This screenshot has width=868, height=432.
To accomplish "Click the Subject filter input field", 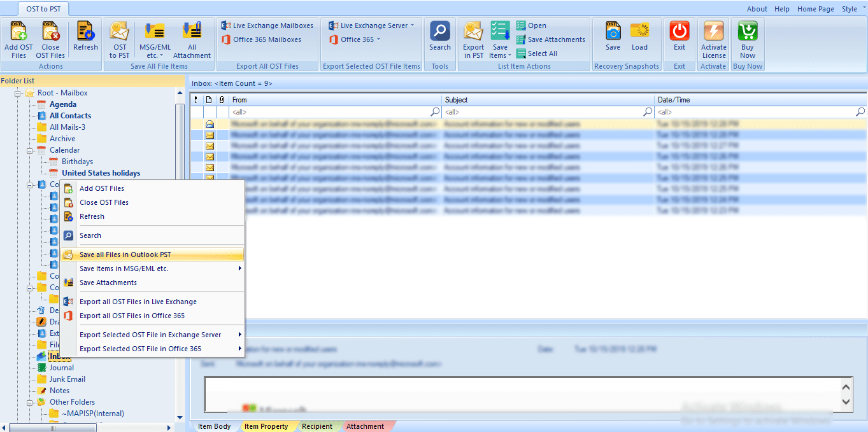I will point(548,112).
